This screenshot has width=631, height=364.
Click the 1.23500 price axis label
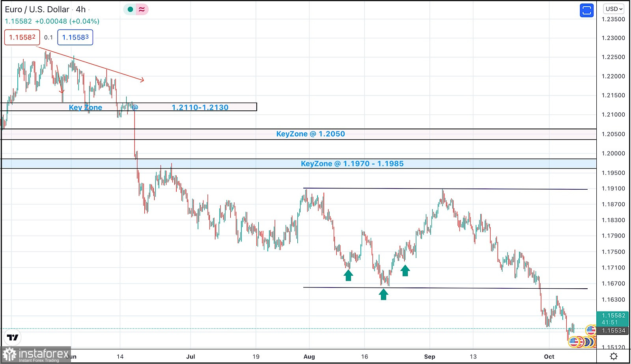613,19
